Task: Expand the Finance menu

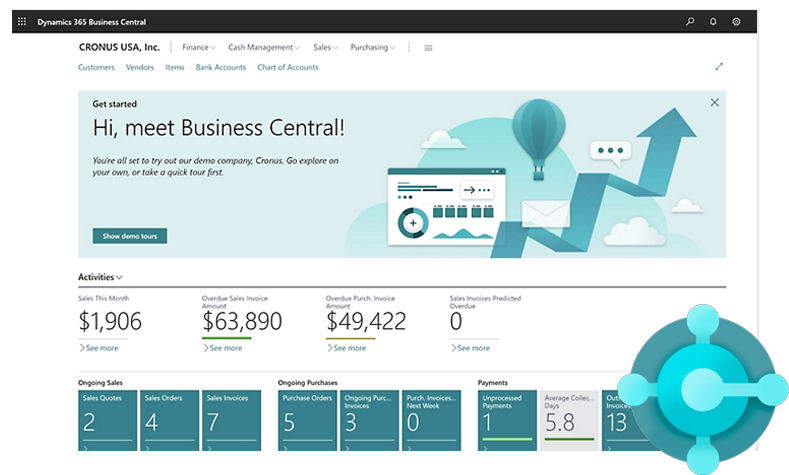Action: pyautogui.click(x=199, y=47)
